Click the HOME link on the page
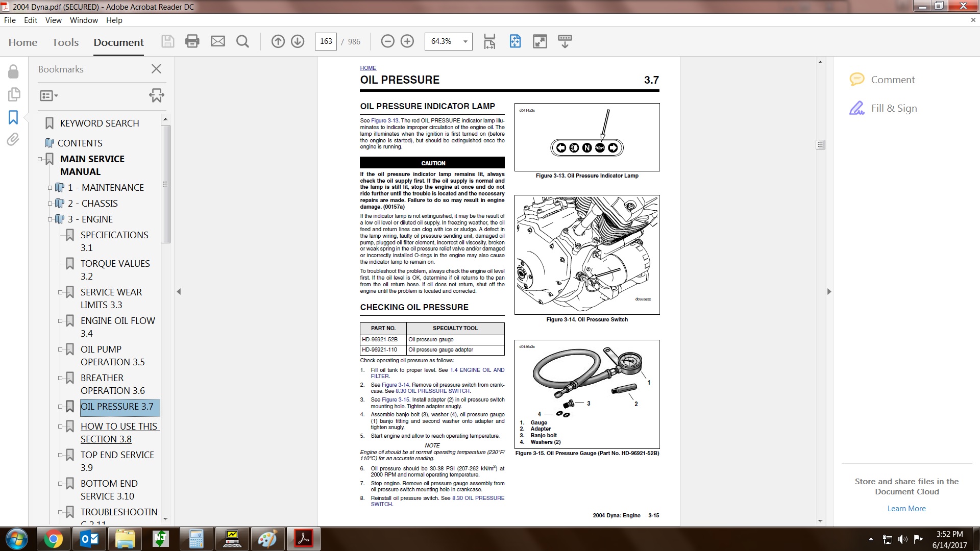Viewport: 980px width, 551px height. pyautogui.click(x=367, y=68)
